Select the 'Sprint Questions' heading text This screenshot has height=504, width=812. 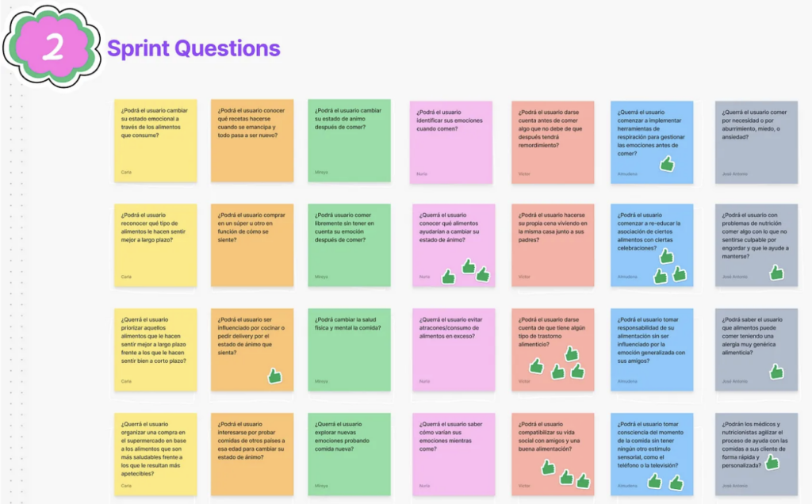click(x=193, y=48)
